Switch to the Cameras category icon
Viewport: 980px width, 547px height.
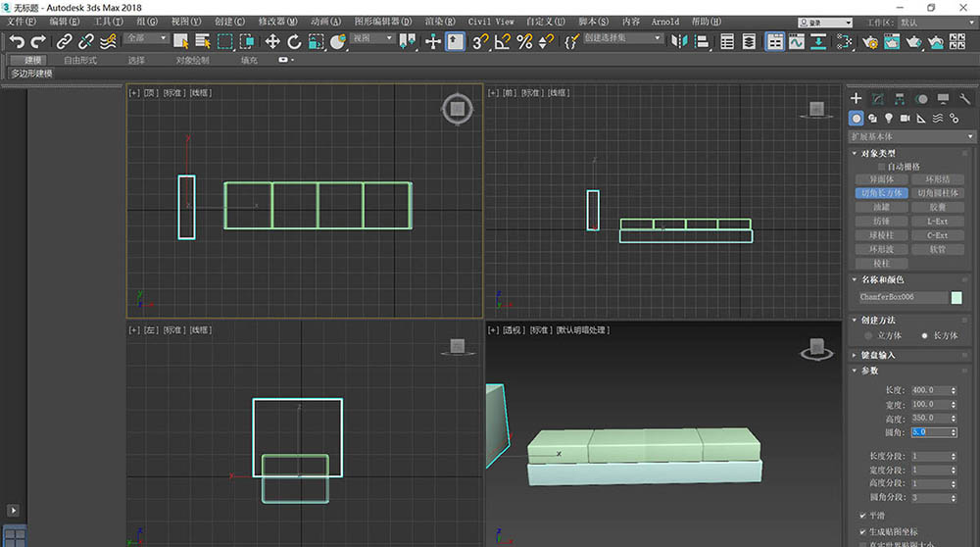click(x=906, y=118)
